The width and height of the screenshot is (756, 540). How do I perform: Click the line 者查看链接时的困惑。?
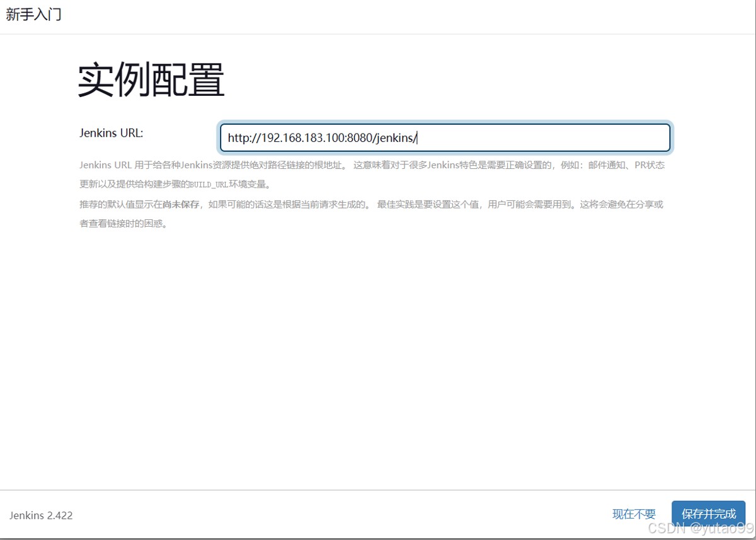click(x=124, y=224)
